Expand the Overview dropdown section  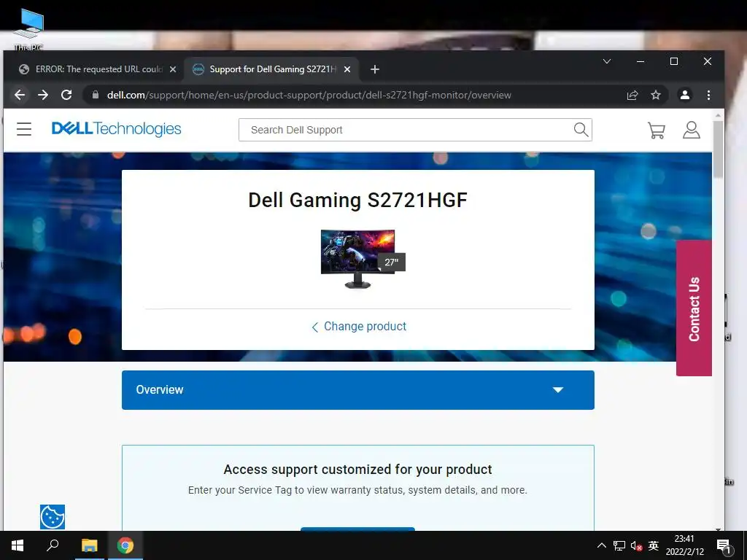pyautogui.click(x=357, y=390)
